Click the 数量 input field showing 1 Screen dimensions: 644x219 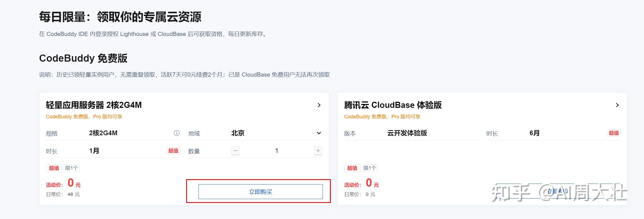click(x=276, y=151)
